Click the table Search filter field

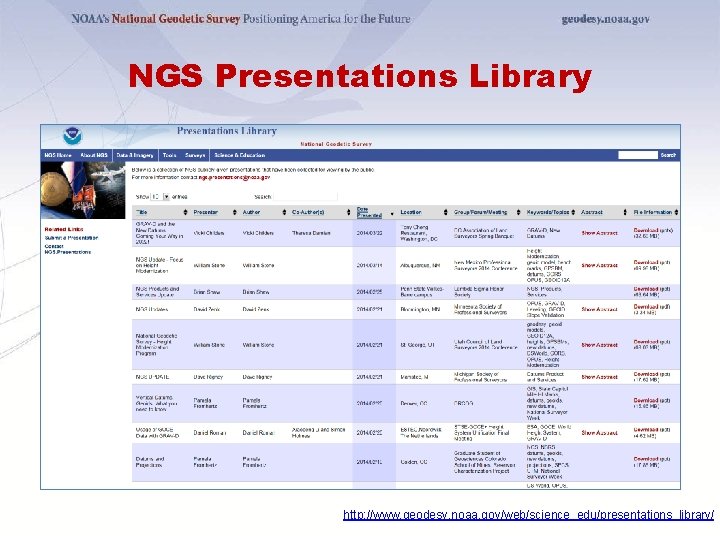coord(305,197)
